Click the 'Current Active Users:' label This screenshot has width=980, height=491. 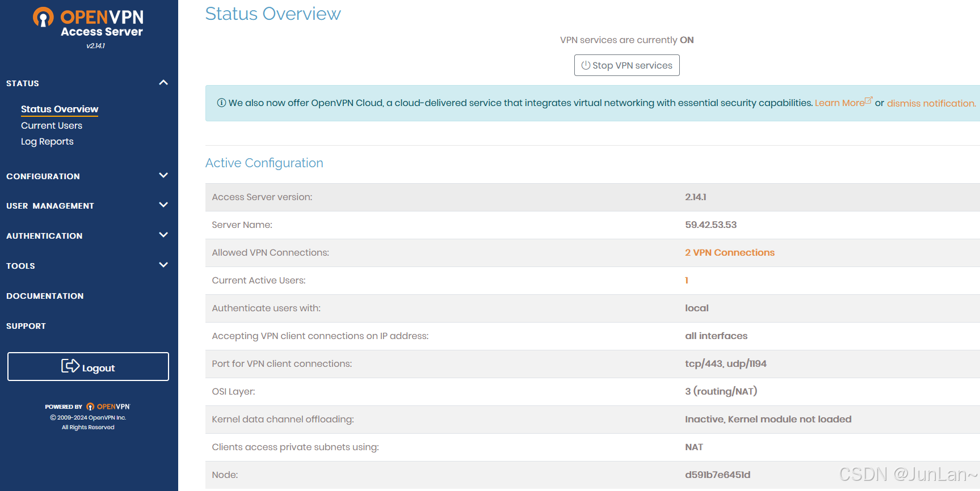coord(258,280)
